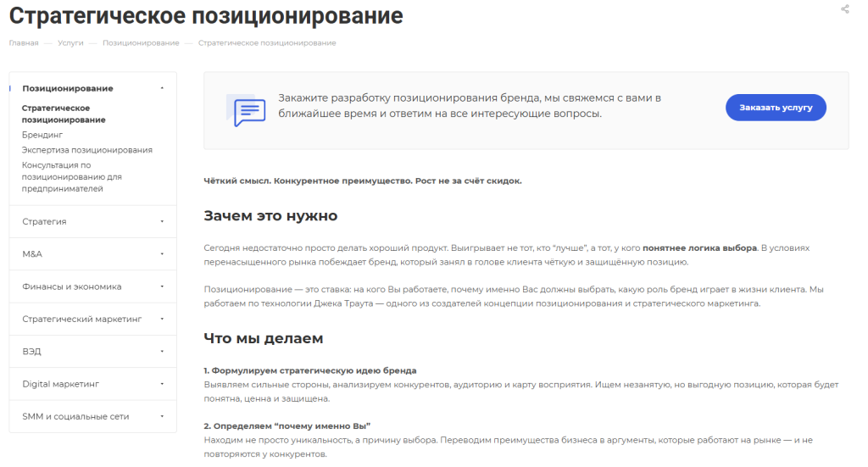The width and height of the screenshot is (868, 467).
Task: Click the share icon at top right
Action: click(844, 9)
